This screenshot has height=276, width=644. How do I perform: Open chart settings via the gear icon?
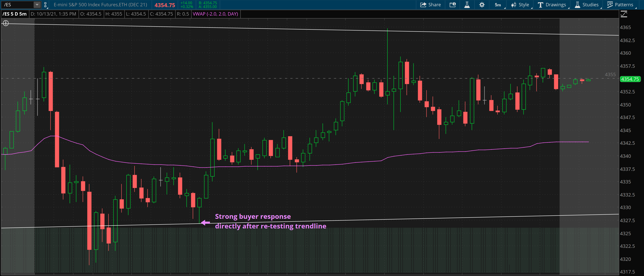(x=482, y=4)
